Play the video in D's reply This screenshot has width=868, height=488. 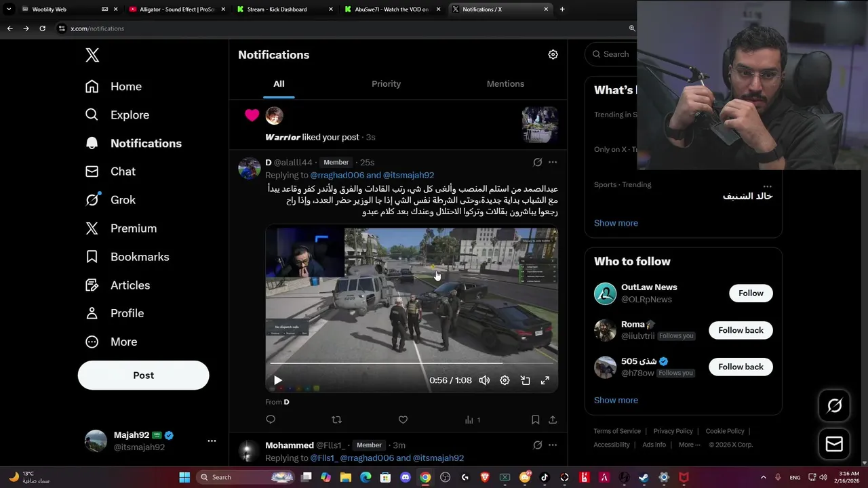point(277,381)
